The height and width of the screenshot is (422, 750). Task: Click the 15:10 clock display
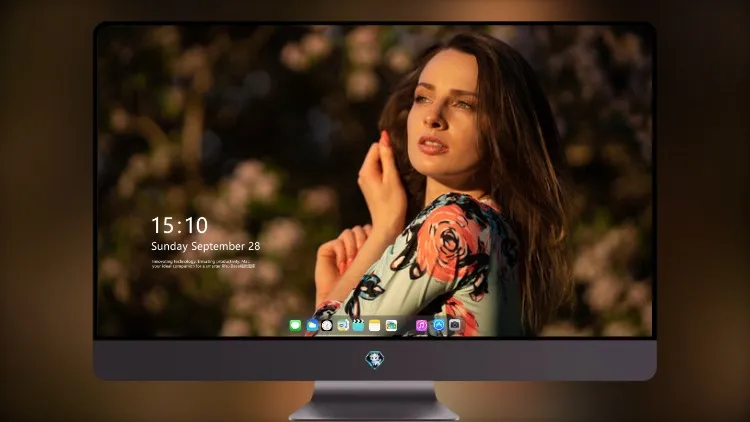click(179, 225)
